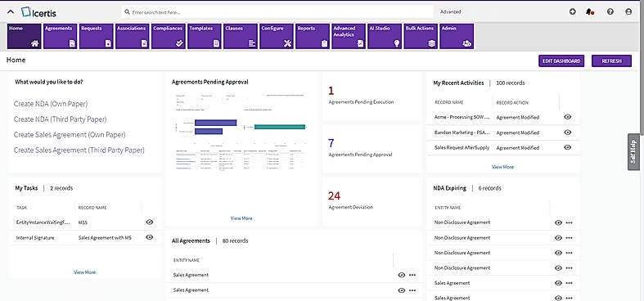
Task: View More in My Recent Activities
Action: [502, 167]
